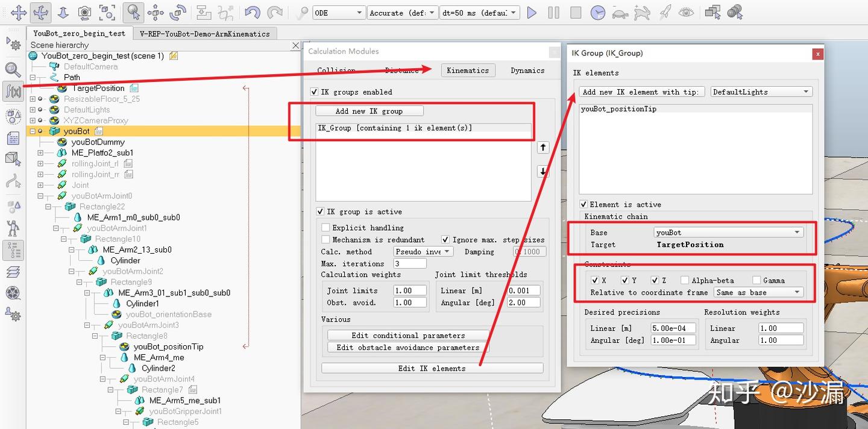Click the Max. iterations input field
This screenshot has height=429, width=868.
pyautogui.click(x=410, y=264)
